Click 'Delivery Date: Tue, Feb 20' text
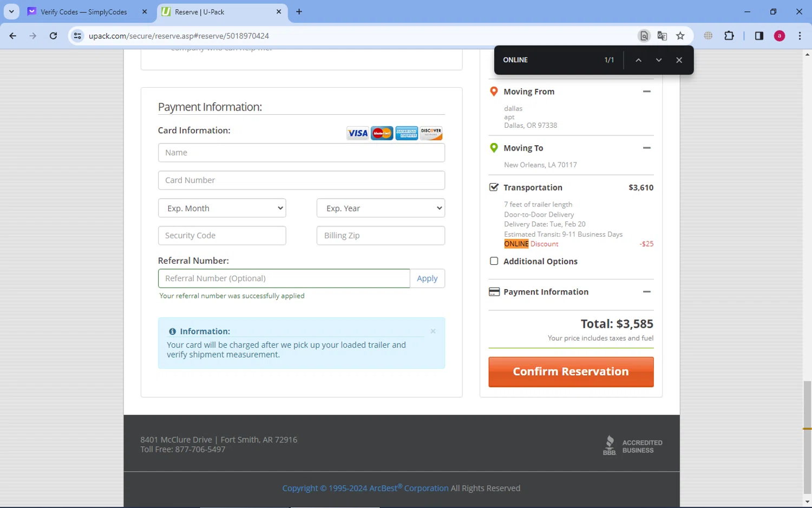 [x=545, y=224]
